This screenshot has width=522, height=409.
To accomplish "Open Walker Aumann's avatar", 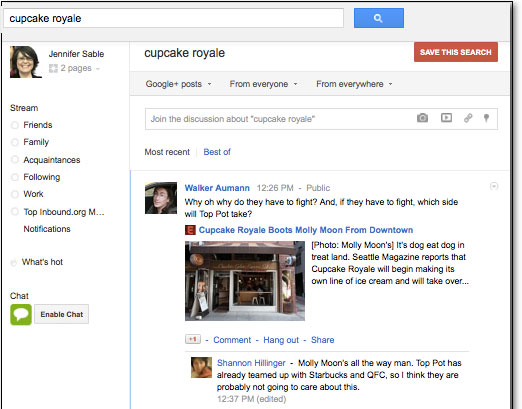I will [161, 198].
